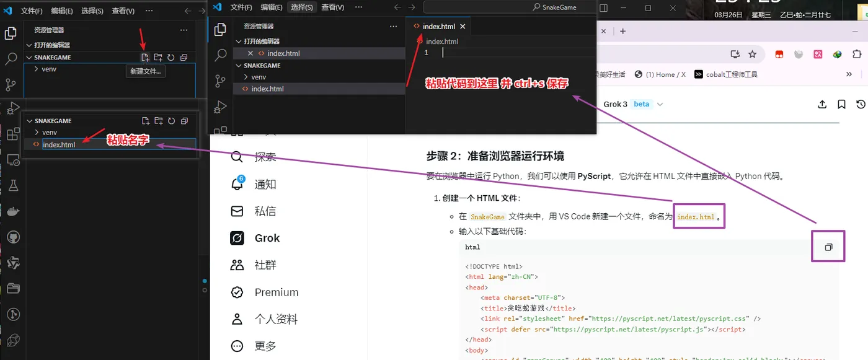Go to Premium in the X sidebar
868x360 pixels.
pos(265,292)
